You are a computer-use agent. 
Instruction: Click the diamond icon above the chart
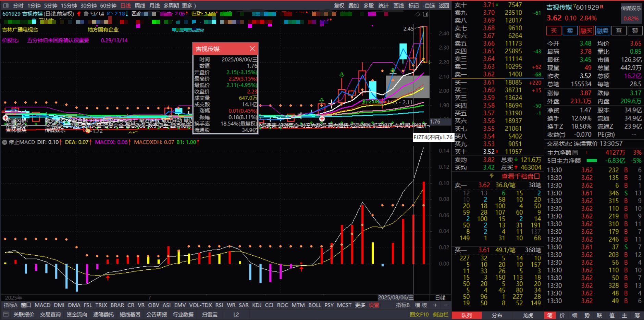pyautogui.click(x=418, y=14)
